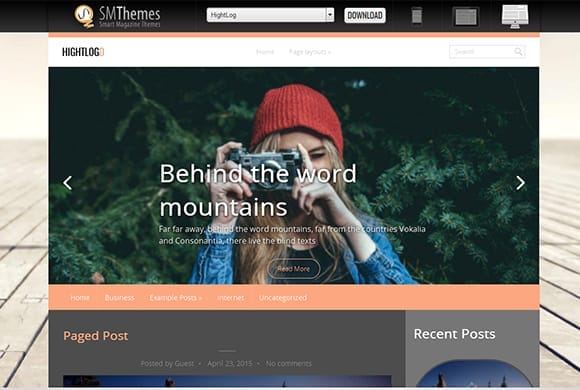Screen dimensions: 580x390
Task: Click the SMThemes logo icon
Action: coord(84,16)
